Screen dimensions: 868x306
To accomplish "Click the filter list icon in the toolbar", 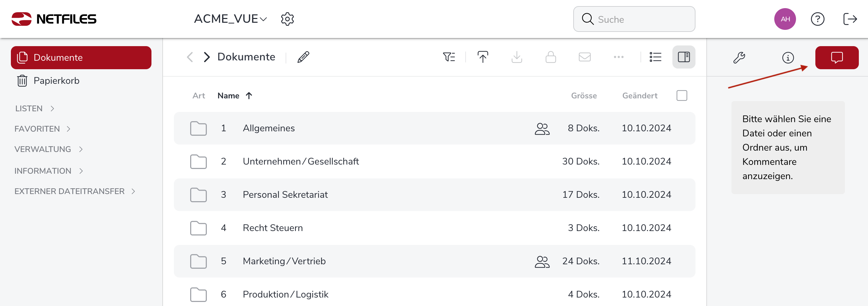I will coord(449,57).
